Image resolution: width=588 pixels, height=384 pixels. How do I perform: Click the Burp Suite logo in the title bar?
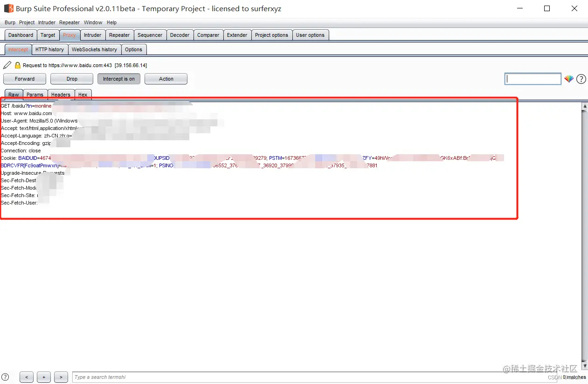pyautogui.click(x=8, y=8)
